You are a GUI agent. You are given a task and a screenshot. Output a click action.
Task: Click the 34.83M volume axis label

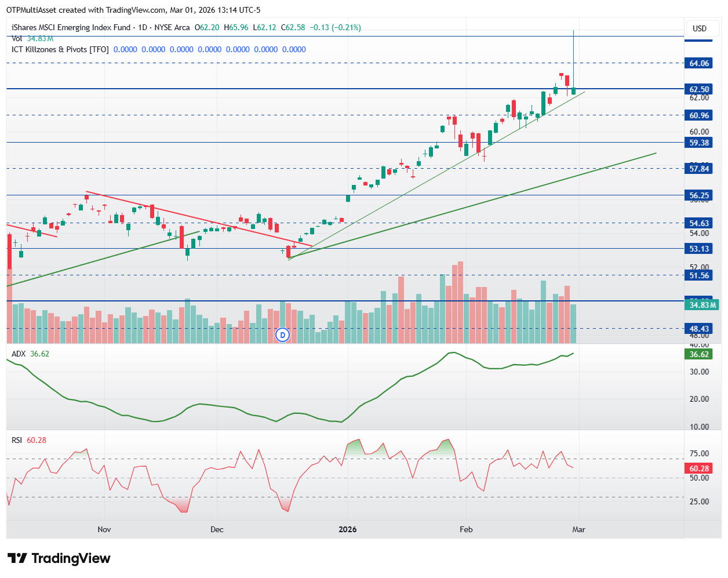pos(702,305)
